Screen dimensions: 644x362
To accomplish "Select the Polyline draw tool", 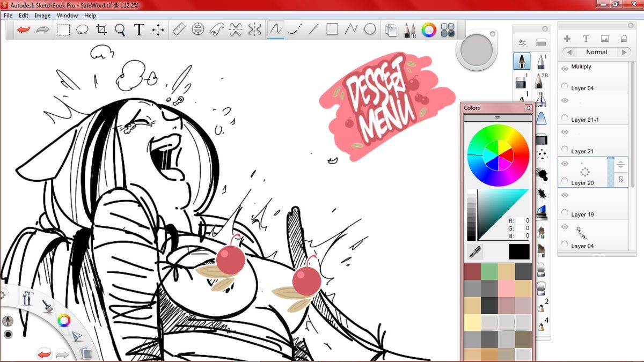I will coord(351,29).
